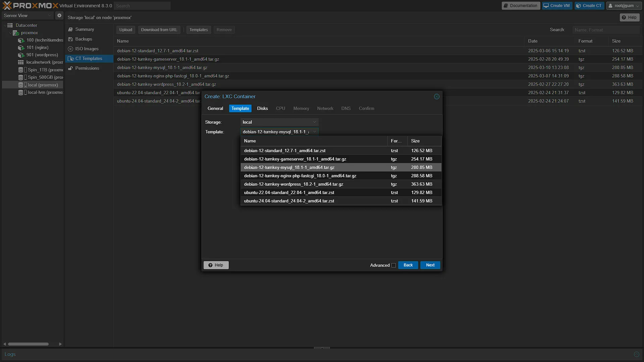
Task: Open CT Templates in the storage menu
Action: pyautogui.click(x=89, y=59)
